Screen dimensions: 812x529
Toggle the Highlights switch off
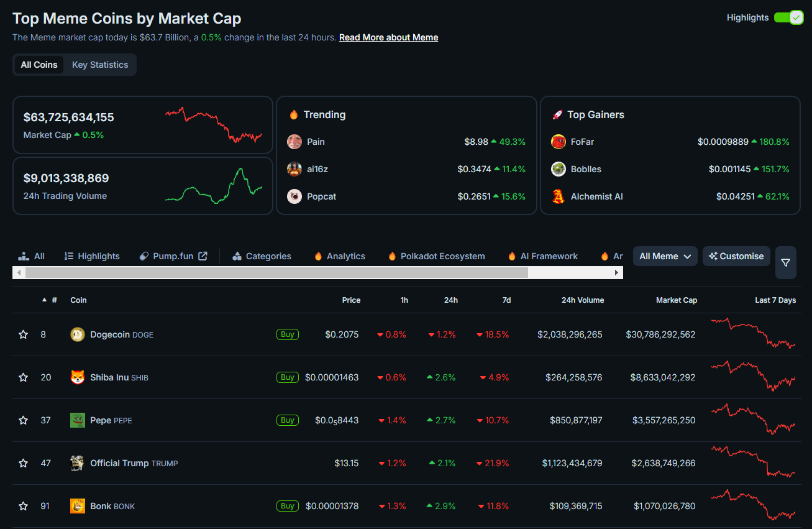click(x=788, y=17)
